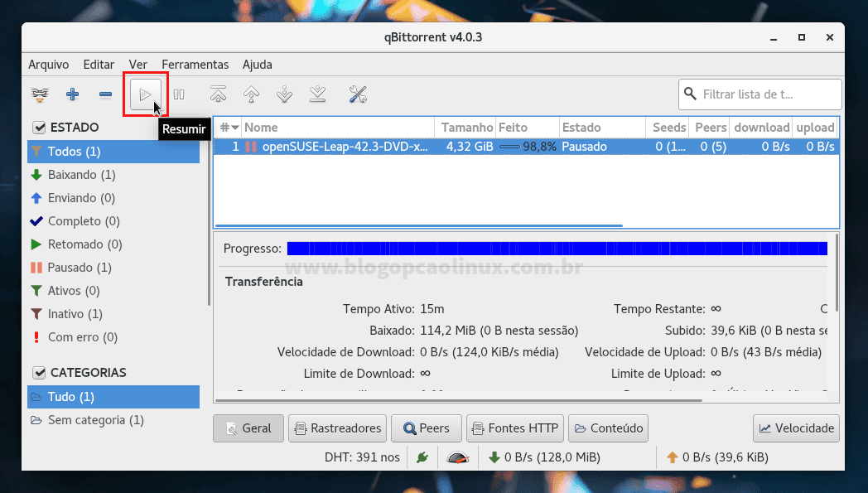Select the openSUSE-Leap-42.3-DVD torrent row
The height and width of the screenshot is (493, 868).
click(x=526, y=147)
